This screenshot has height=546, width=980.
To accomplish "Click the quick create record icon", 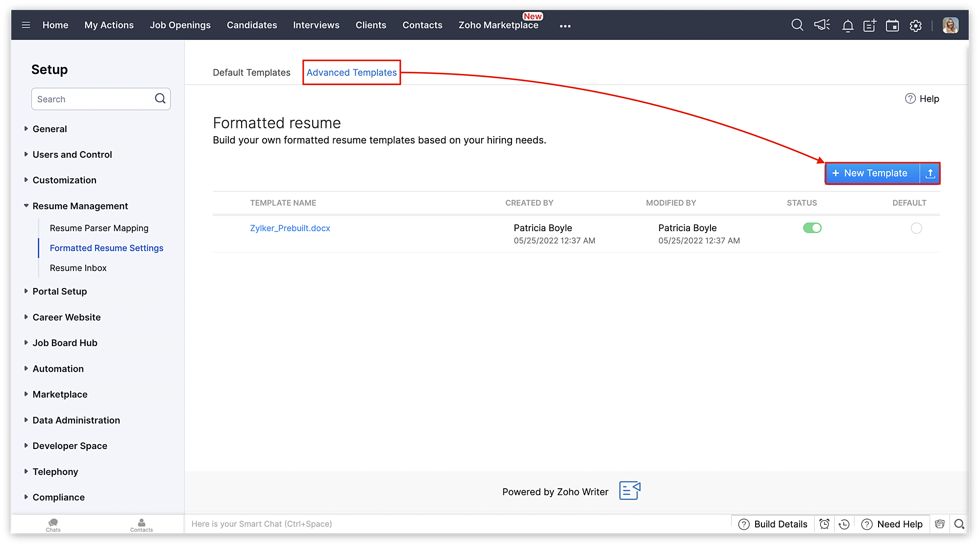I will tap(870, 25).
